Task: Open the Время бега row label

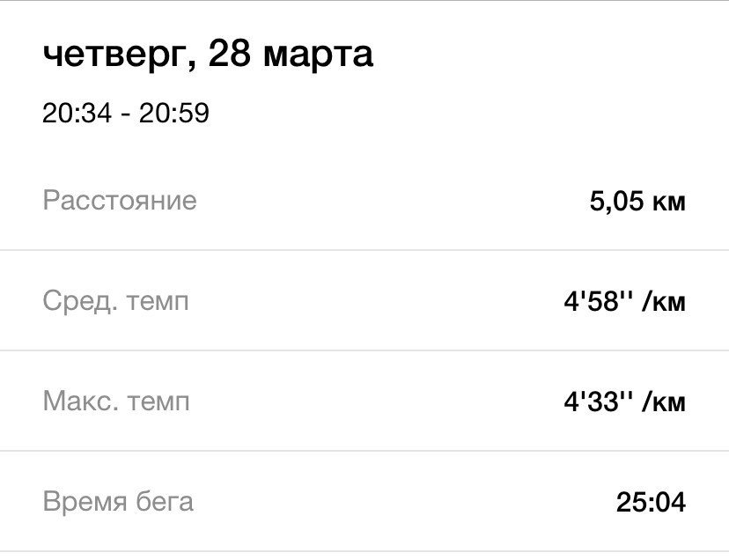Action: point(118,501)
